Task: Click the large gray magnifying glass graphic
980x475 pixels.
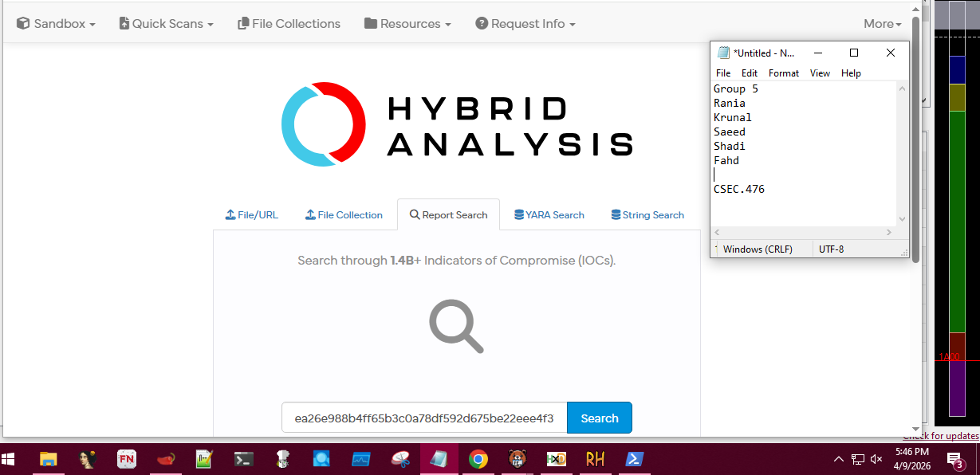Action: coord(456,326)
